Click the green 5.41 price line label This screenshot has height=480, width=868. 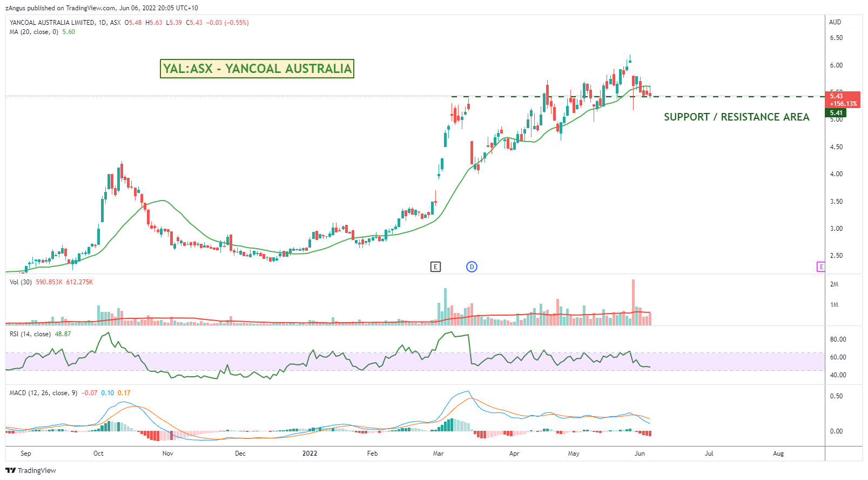[x=836, y=113]
